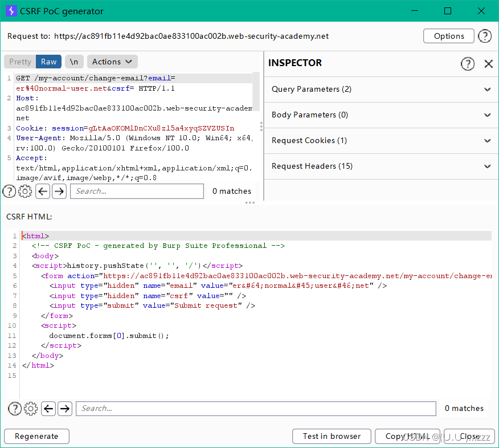This screenshot has height=448, width=499.
Task: Open the Actions dropdown menu
Action: tap(112, 62)
